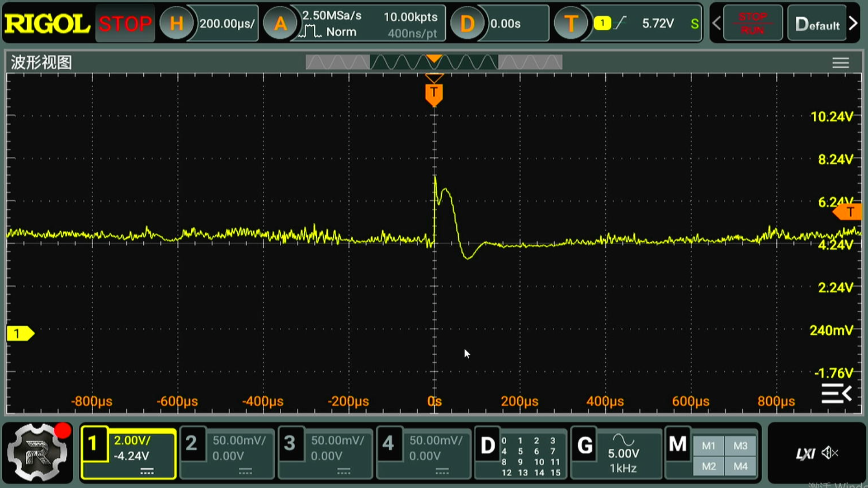Toggle the STOP/RUN acquisition button
Viewport: 868px width, 488px height.
click(x=752, y=23)
